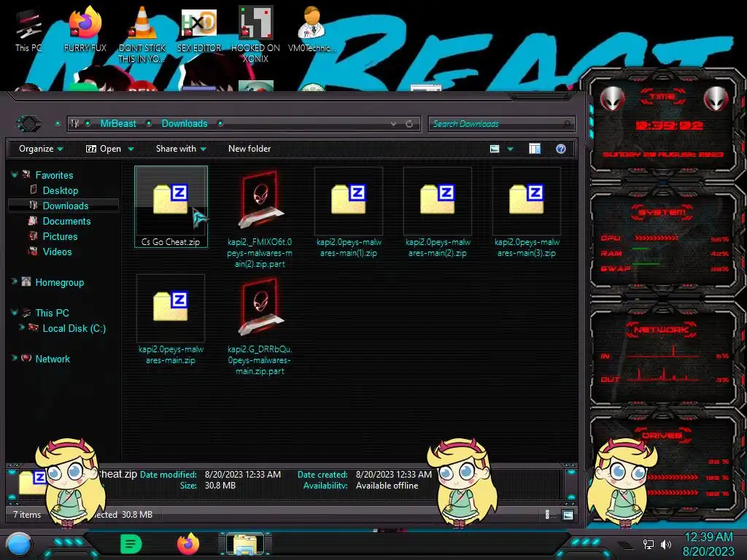Expand the Local Disk (C:) node
The height and width of the screenshot is (560, 747).
(x=21, y=327)
